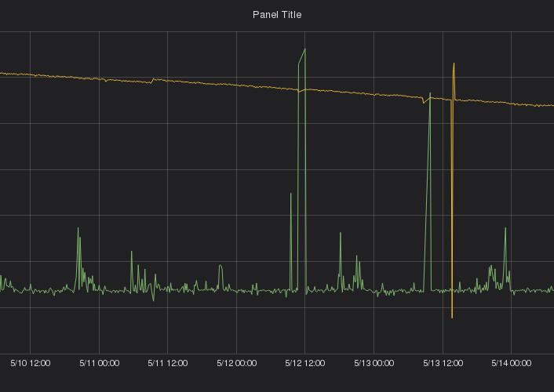Image resolution: width=554 pixels, height=392 pixels.
Task: Click the green spike peak just before 5/13 12:00
Action: coord(430,93)
